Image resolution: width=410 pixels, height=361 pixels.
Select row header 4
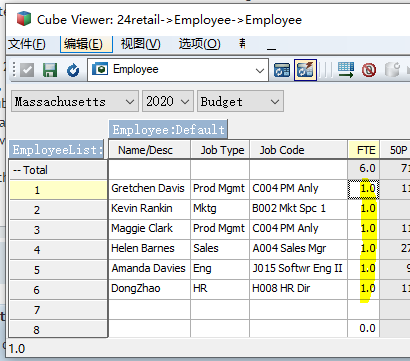click(58, 250)
